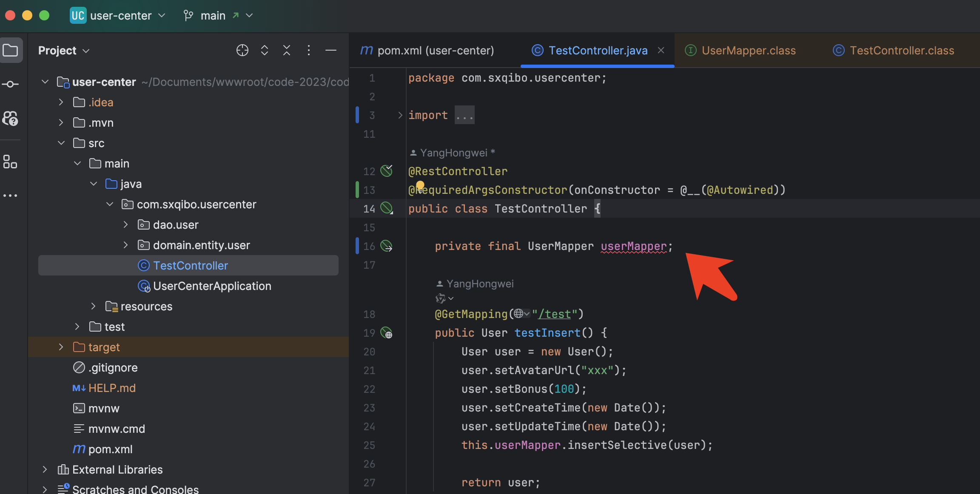
Task: Collapse the user-center root node
Action: [45, 82]
